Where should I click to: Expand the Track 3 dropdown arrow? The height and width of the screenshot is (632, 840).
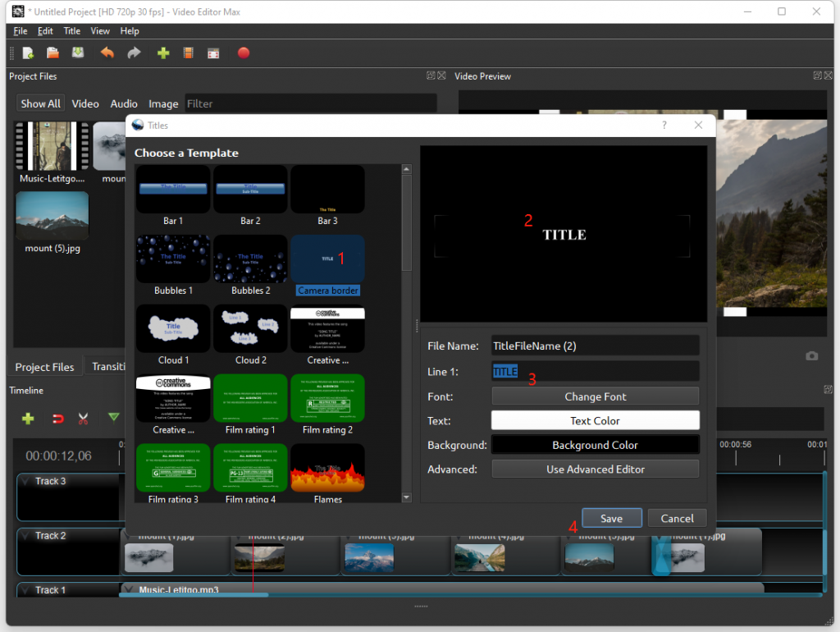pos(24,481)
